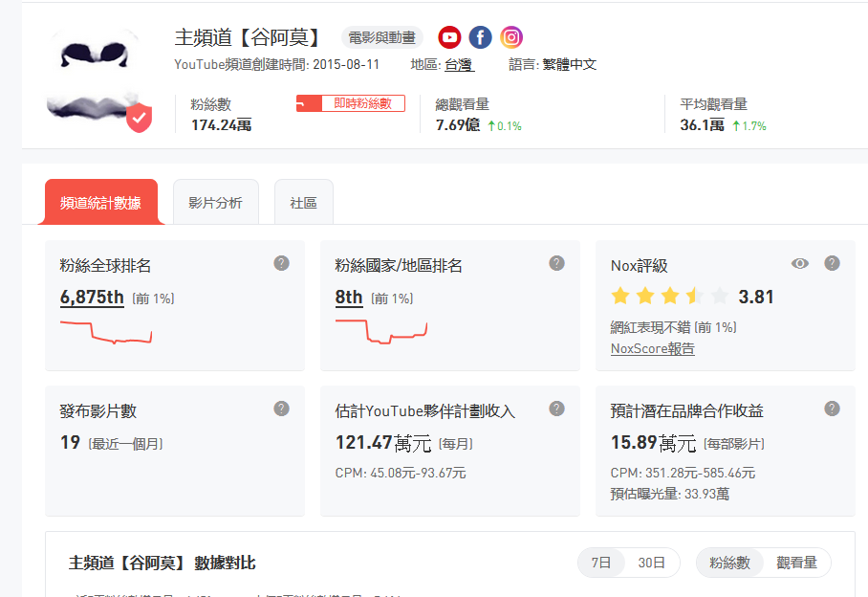Click the 19 videos published value
Image resolution: width=868 pixels, height=597 pixels.
tap(71, 443)
